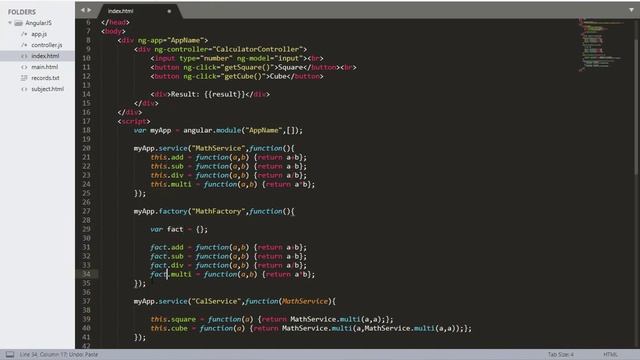The height and width of the screenshot is (360, 640).
Task: Click the controller.js file type icon
Action: click(24, 45)
